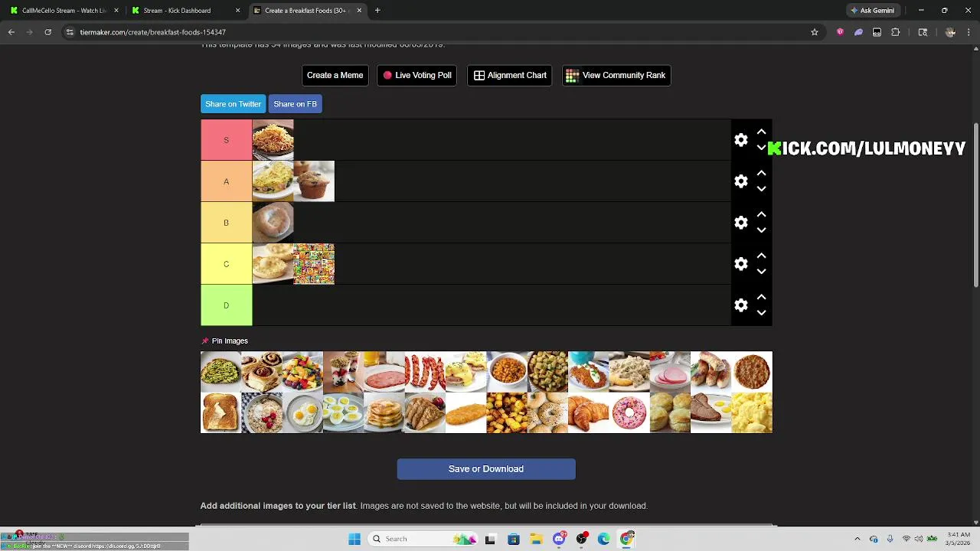Select the croissant image
This screenshot has height=551, width=980.
[x=589, y=413]
